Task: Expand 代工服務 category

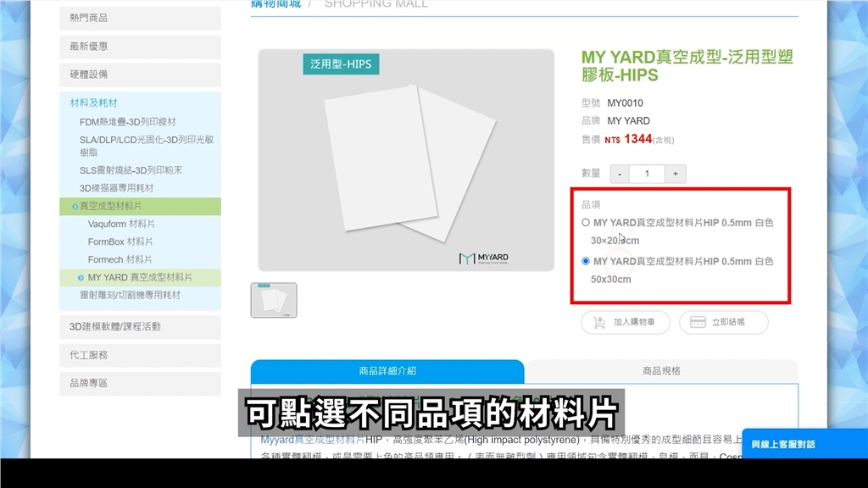Action: tap(140, 355)
